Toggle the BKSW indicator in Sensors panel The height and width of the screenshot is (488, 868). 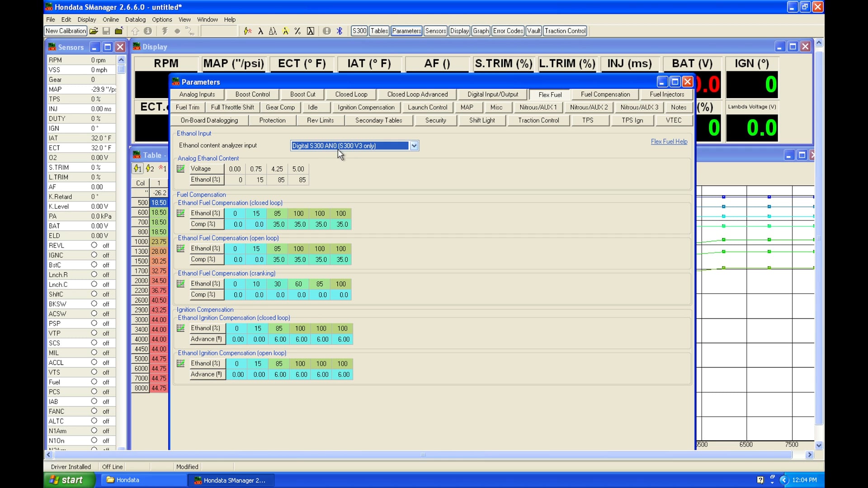[x=94, y=304]
